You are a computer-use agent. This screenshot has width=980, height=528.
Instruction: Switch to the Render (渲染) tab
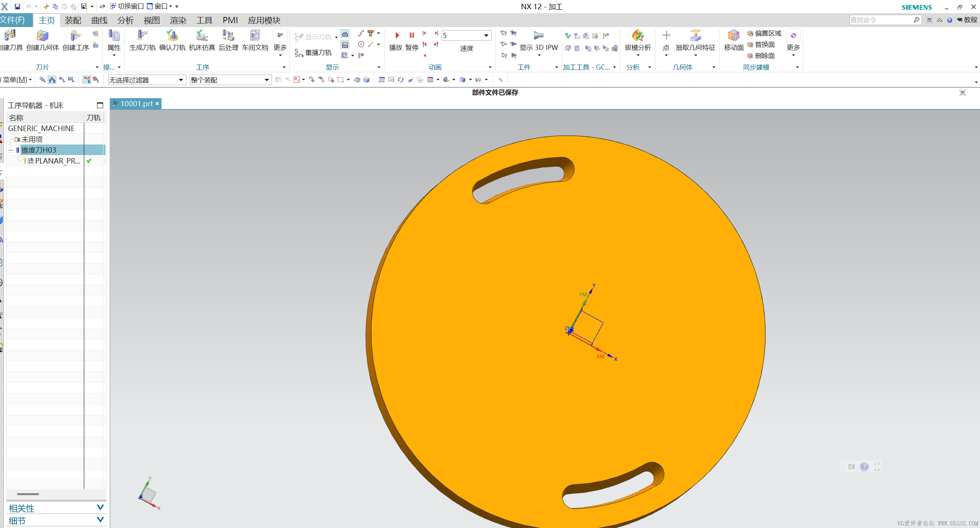click(x=178, y=20)
